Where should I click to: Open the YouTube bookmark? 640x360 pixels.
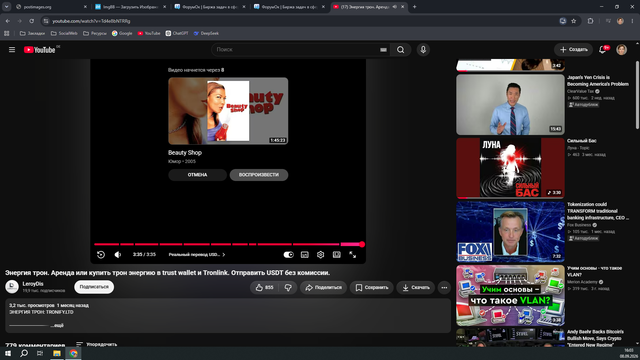tap(149, 33)
